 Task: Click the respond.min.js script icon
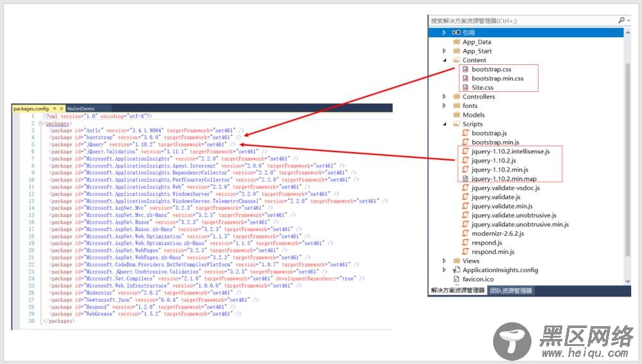click(465, 252)
